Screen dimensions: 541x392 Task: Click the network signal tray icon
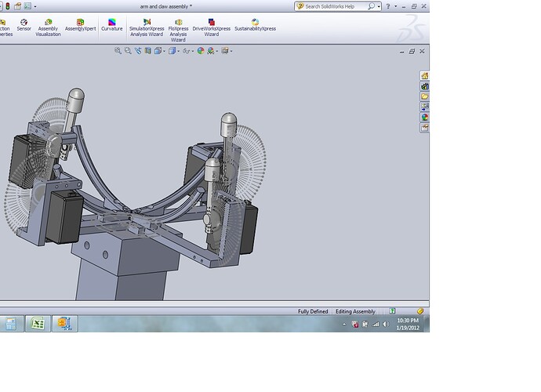click(x=376, y=324)
